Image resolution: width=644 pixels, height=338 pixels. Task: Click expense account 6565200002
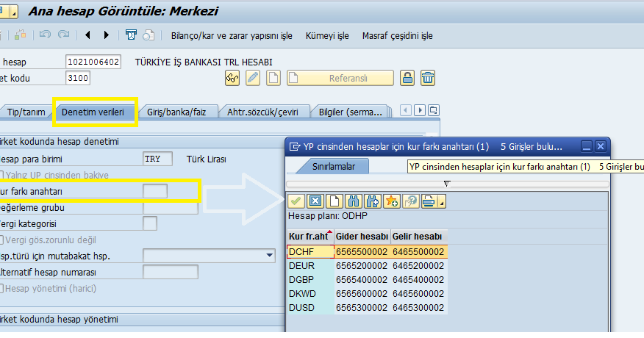pos(362,266)
